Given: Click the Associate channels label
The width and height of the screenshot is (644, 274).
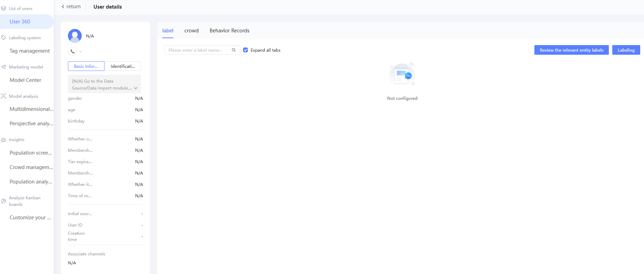Looking at the screenshot, I should tap(87, 254).
